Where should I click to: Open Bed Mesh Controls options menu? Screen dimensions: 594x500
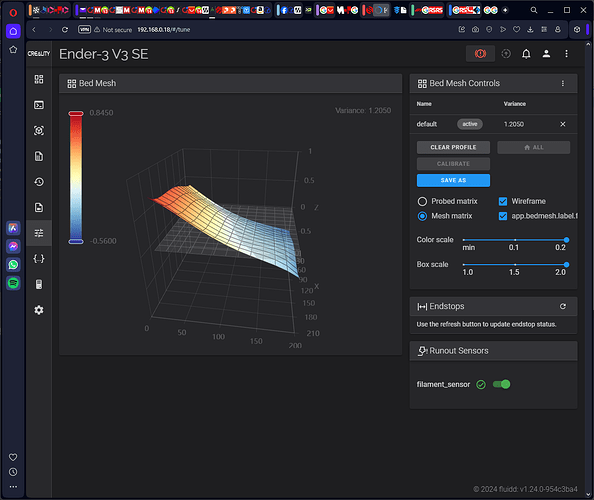(563, 83)
